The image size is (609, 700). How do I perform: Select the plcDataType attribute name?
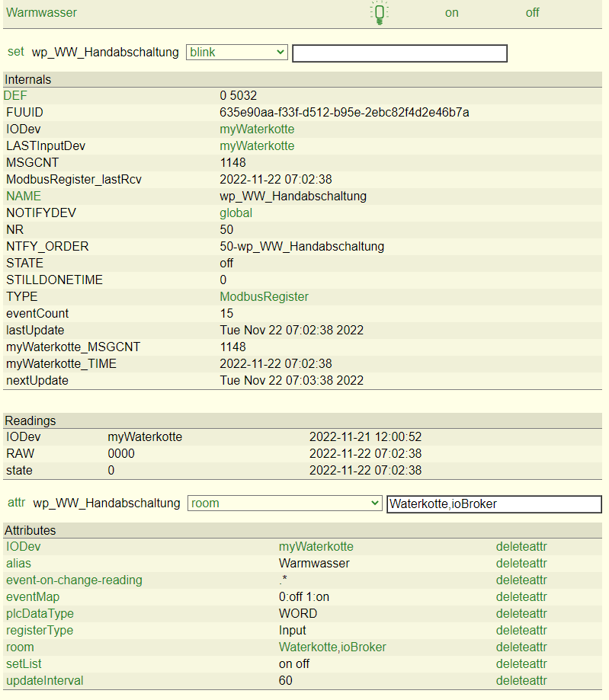tap(40, 614)
